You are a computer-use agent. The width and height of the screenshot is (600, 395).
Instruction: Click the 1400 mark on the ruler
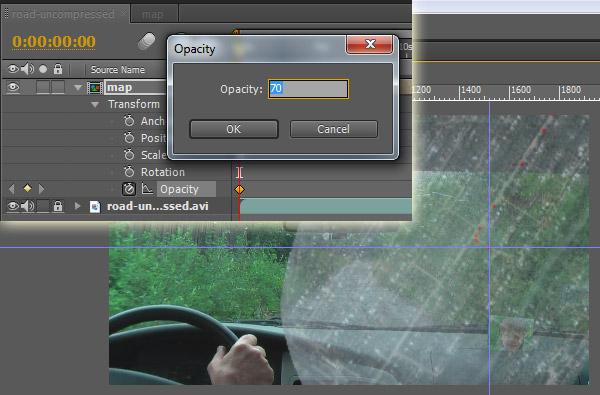[471, 90]
